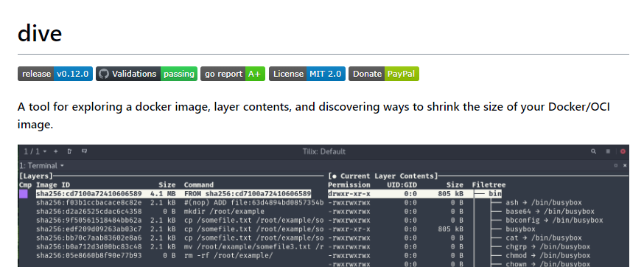Select the 'bin' directory in the Filetree
644x267 pixels.
pyautogui.click(x=495, y=194)
